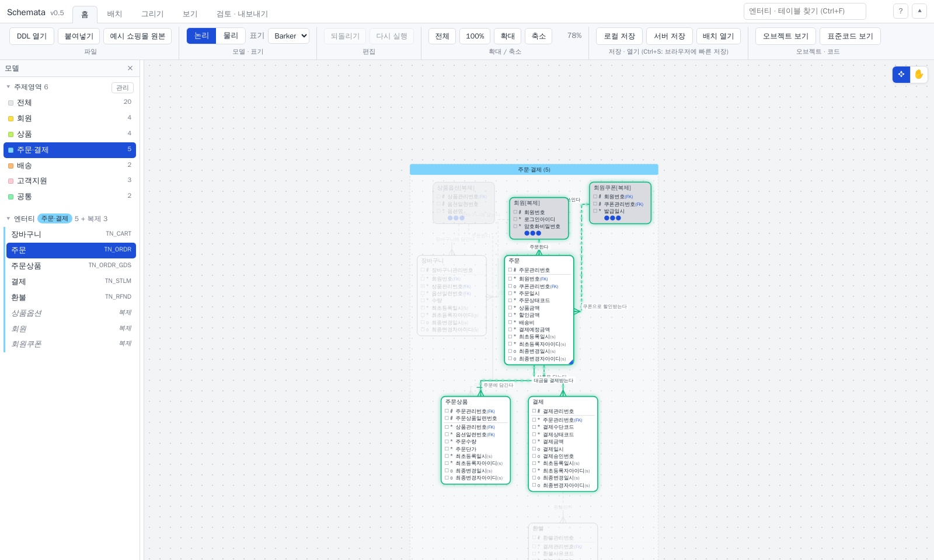The image size is (934, 560).
Task: Close the 모델 side panel
Action: [x=130, y=68]
